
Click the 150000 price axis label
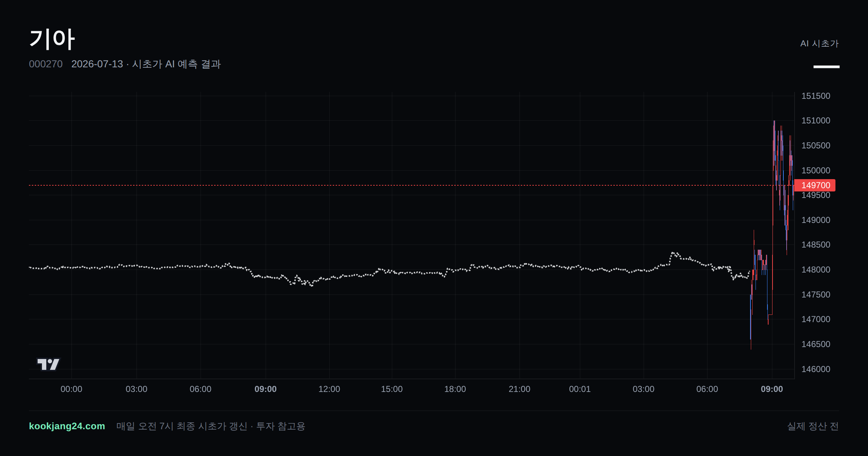(816, 170)
